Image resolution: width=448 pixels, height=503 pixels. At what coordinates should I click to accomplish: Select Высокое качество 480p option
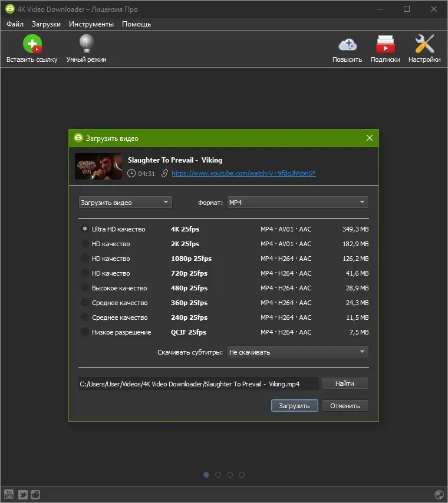pyautogui.click(x=85, y=288)
